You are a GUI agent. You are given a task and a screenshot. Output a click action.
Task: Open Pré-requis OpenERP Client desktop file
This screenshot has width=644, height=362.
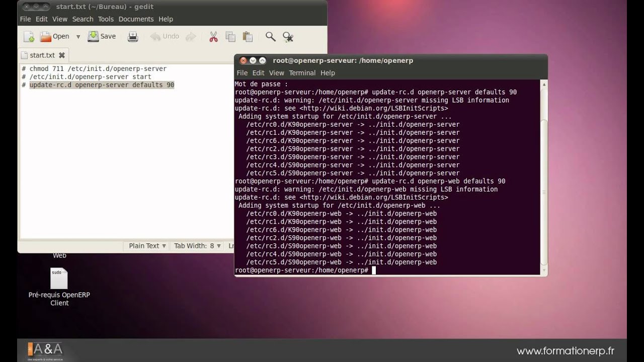[x=59, y=288]
